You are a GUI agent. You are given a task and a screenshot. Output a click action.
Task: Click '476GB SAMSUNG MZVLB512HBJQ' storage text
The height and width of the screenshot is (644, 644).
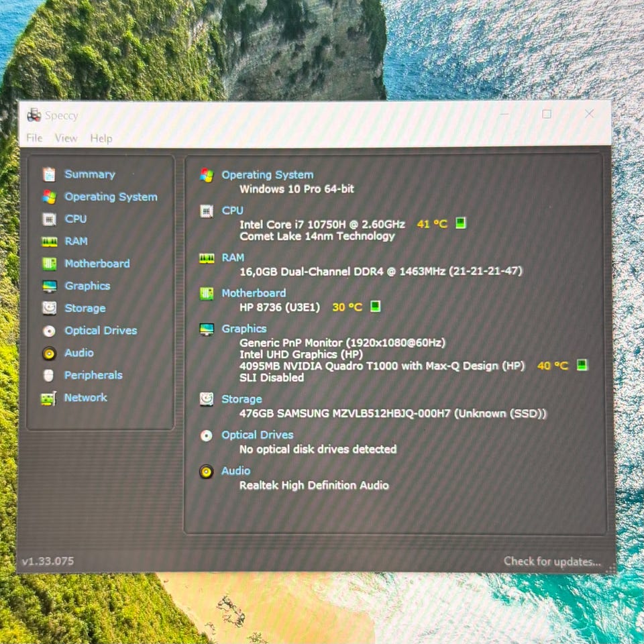[393, 414]
